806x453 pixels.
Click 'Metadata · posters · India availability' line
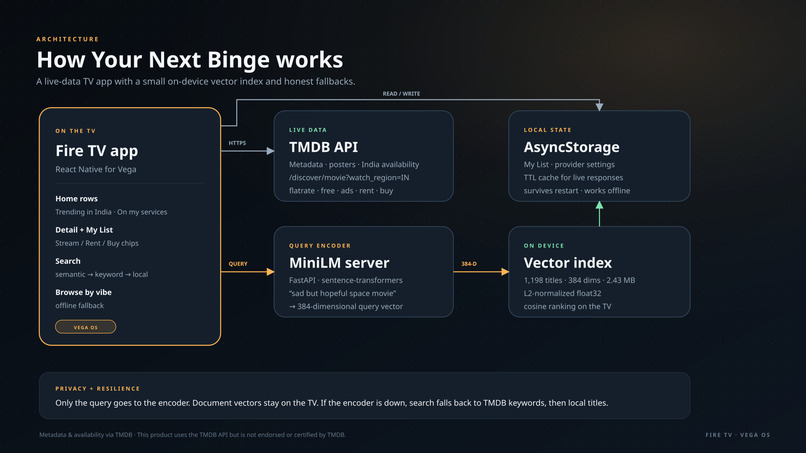click(x=354, y=165)
